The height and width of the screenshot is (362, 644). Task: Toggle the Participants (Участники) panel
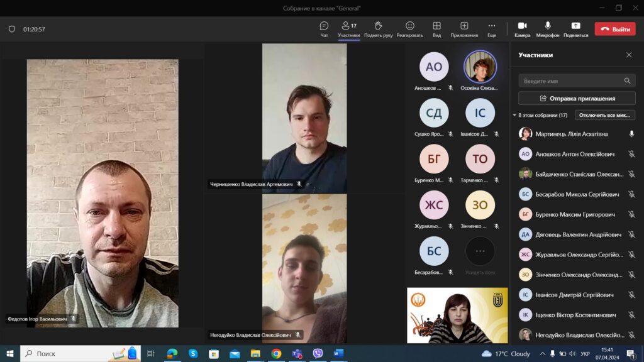pyautogui.click(x=348, y=28)
